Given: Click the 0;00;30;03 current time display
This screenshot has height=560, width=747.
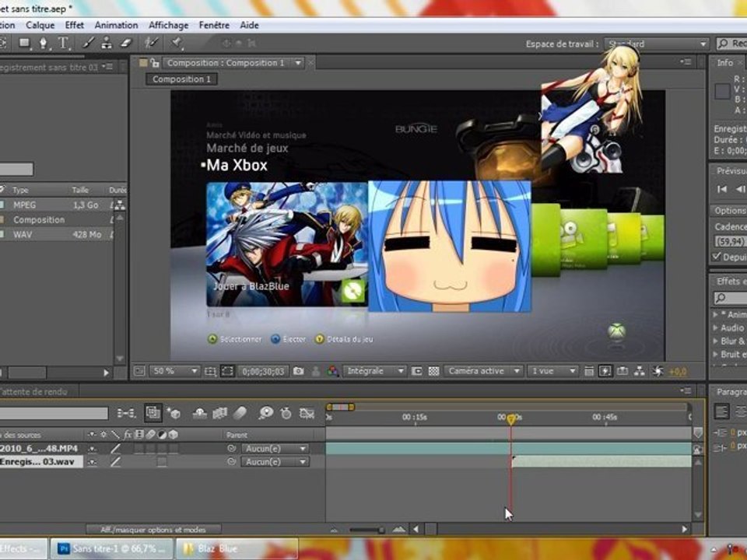Looking at the screenshot, I should pyautogui.click(x=263, y=371).
